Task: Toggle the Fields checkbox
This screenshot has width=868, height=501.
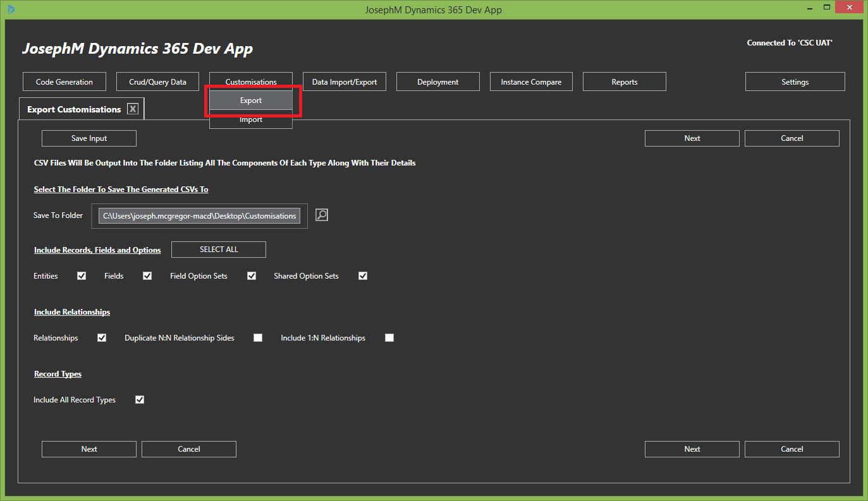Action: click(x=147, y=276)
